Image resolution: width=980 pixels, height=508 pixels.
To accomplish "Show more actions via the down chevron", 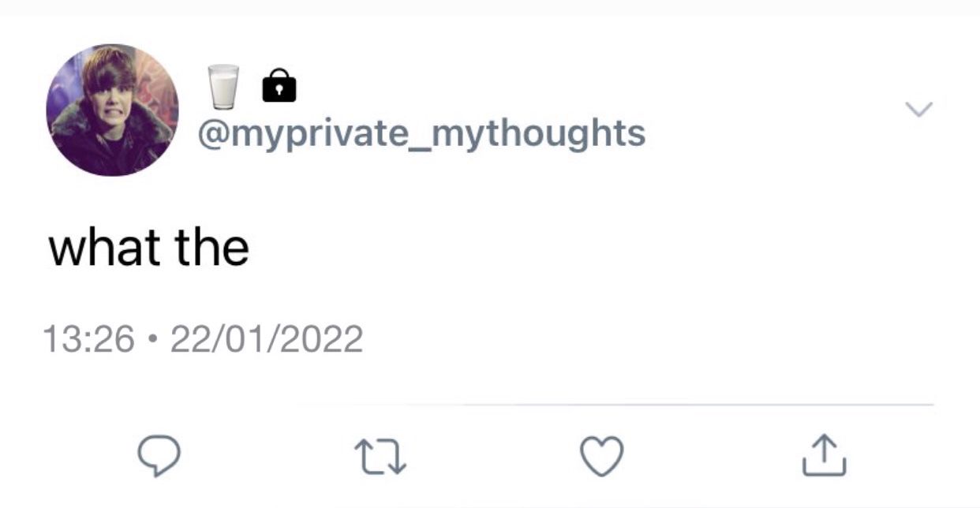I will (918, 108).
